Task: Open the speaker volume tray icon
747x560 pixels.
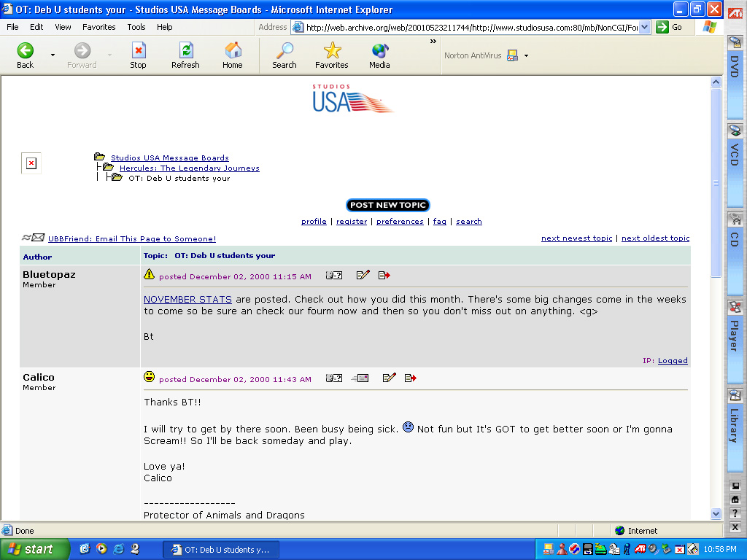Action: pos(652,549)
